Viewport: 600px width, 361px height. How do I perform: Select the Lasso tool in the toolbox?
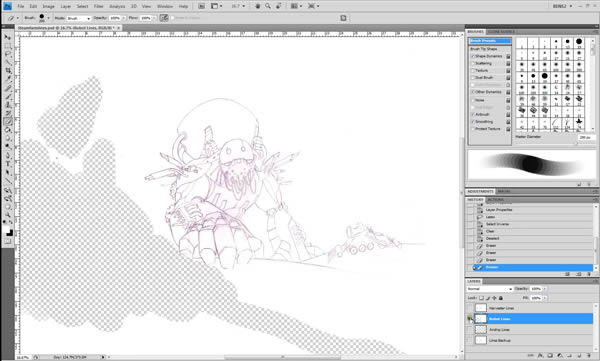(8, 54)
